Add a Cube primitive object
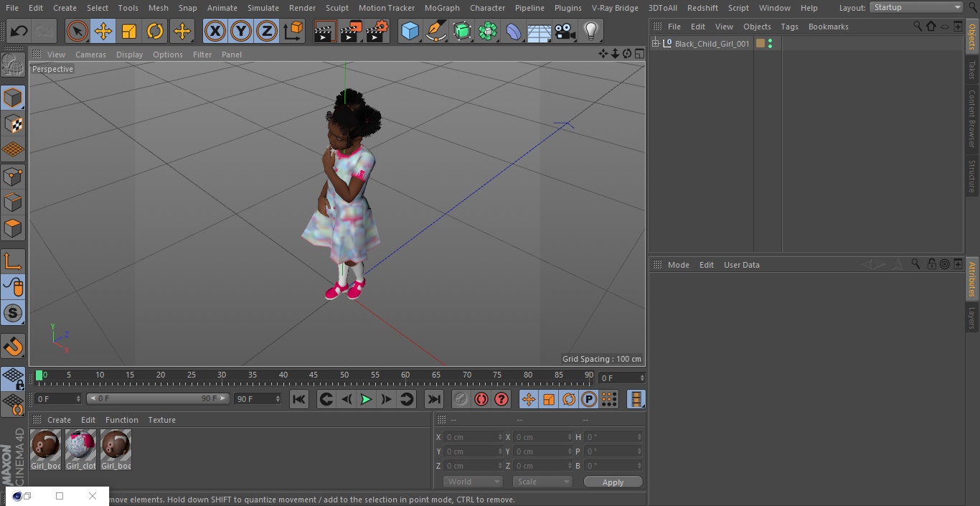The width and height of the screenshot is (980, 506). pos(410,31)
